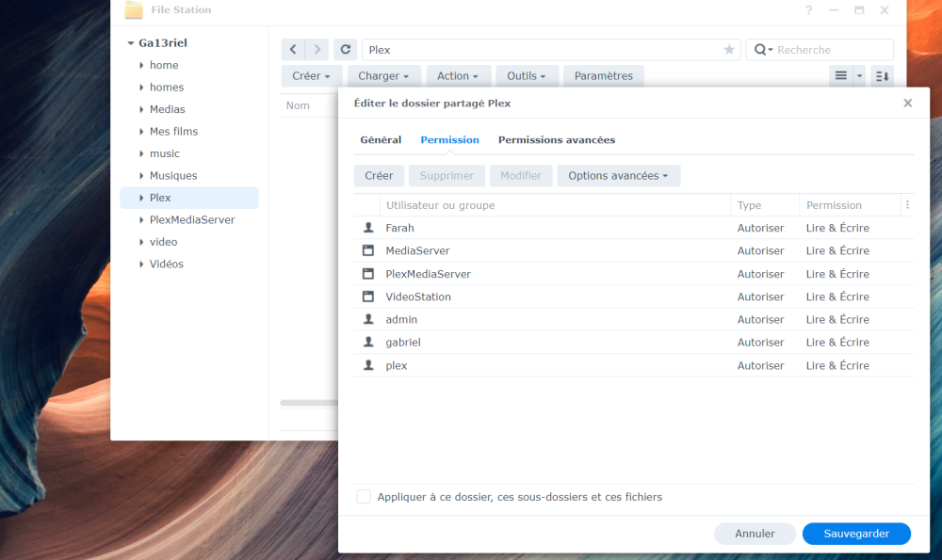942x560 pixels.
Task: Open the Options avancées dropdown
Action: point(618,176)
